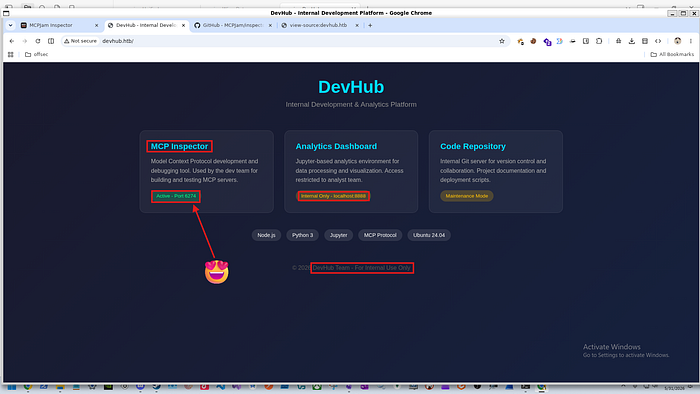Reload the devhub.htb page
This screenshot has width=700, height=394.
point(38,41)
